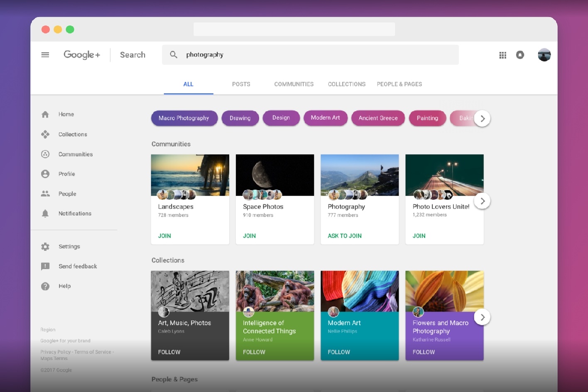Select Home in the sidebar
Image resolution: width=588 pixels, height=392 pixels.
tap(66, 114)
